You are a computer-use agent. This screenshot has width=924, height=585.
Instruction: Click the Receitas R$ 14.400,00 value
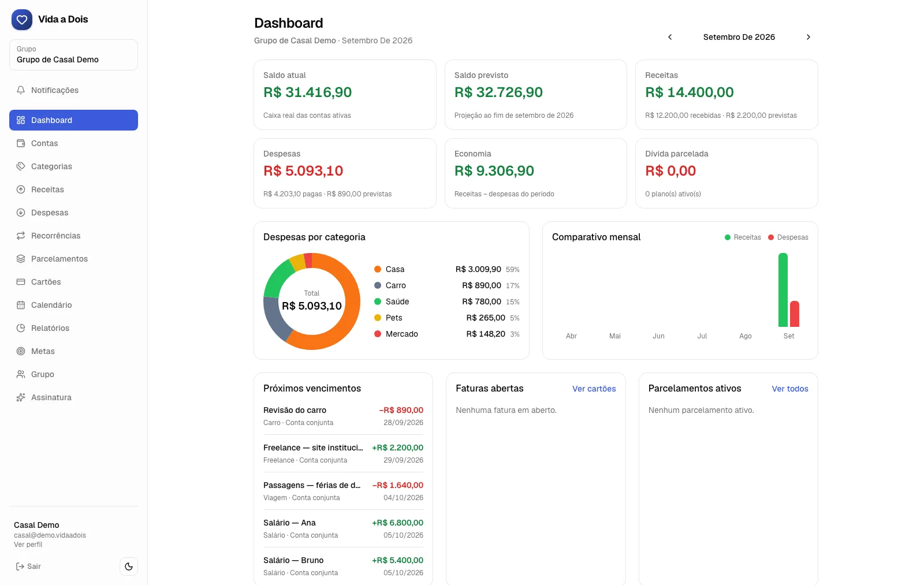(x=690, y=92)
